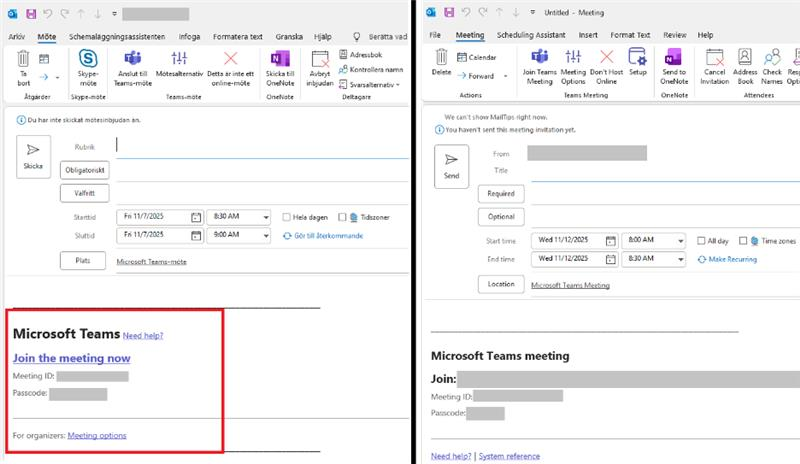The image size is (800, 464).
Task: Open the Quick Access Toolbar customize arrow in the English window
Action: tap(532, 12)
